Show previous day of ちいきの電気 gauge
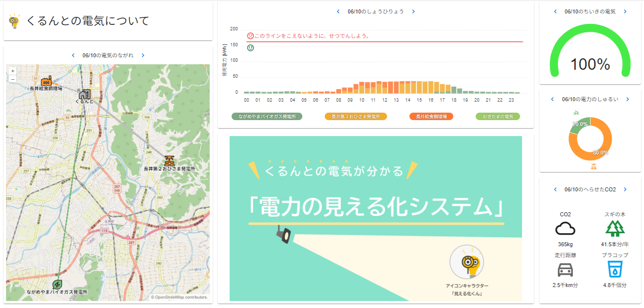Screen dimensions: 644x308 555,11
